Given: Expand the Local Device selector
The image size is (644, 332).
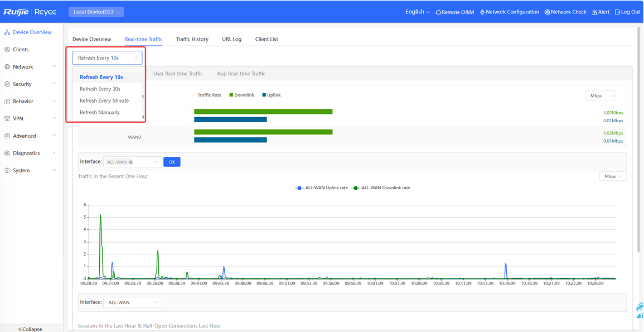Looking at the screenshot, I should [96, 12].
